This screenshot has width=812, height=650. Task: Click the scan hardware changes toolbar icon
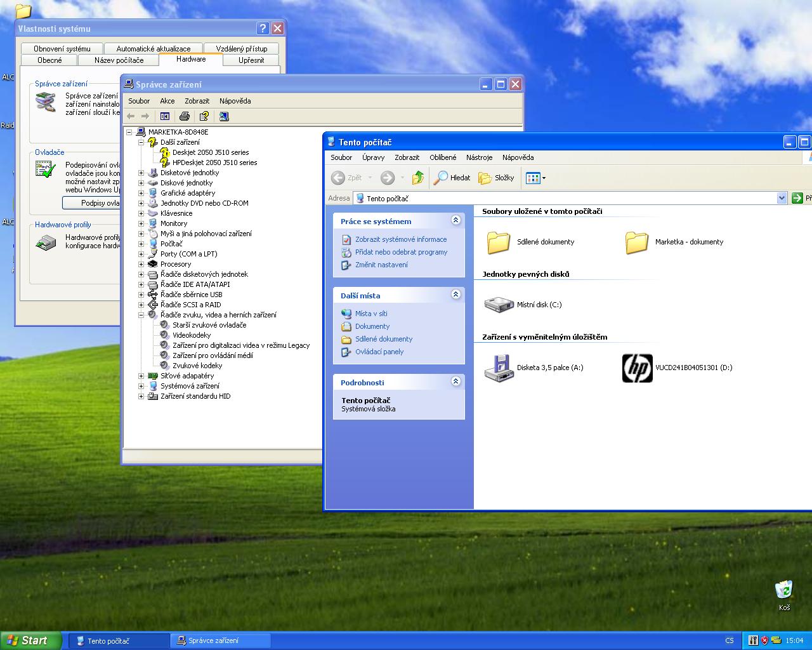click(x=224, y=116)
